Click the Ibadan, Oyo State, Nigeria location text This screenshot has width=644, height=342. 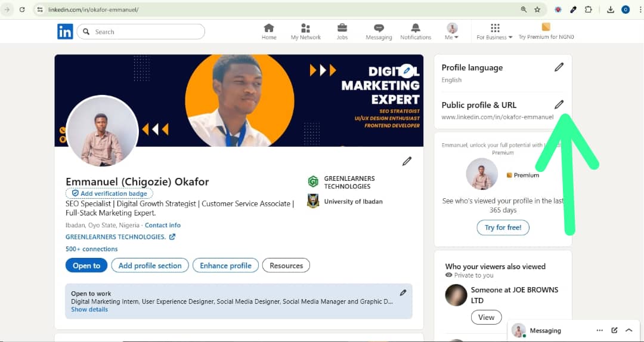point(103,225)
